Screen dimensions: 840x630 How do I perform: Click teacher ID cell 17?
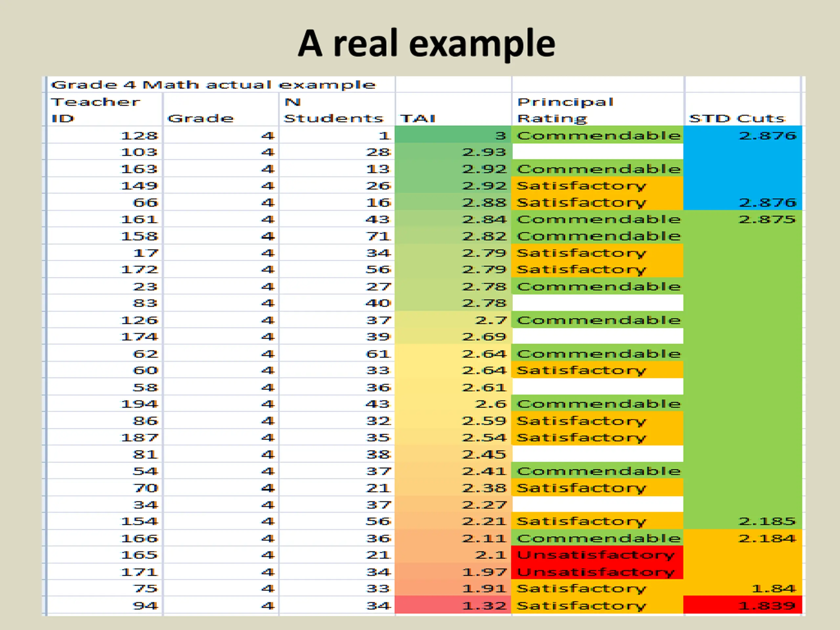pyautogui.click(x=104, y=252)
